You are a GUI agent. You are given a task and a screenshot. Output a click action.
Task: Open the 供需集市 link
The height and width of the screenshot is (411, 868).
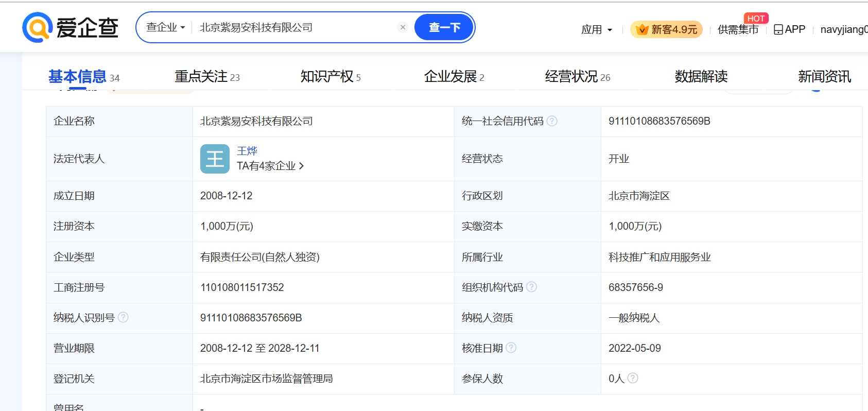738,29
